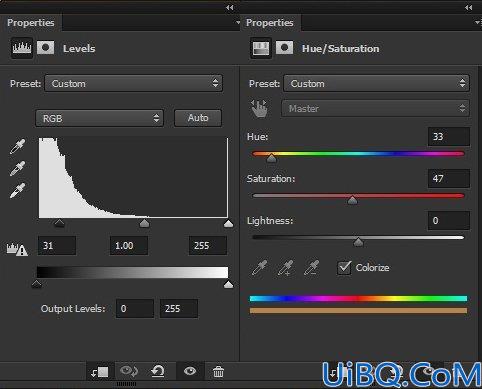Click the Levels histogram graph
Image resolution: width=482 pixels, height=389 pixels.
[133, 177]
